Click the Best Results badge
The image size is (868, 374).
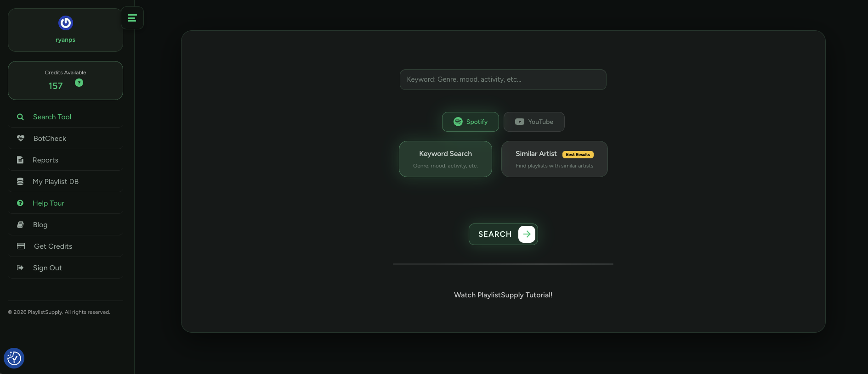578,155
